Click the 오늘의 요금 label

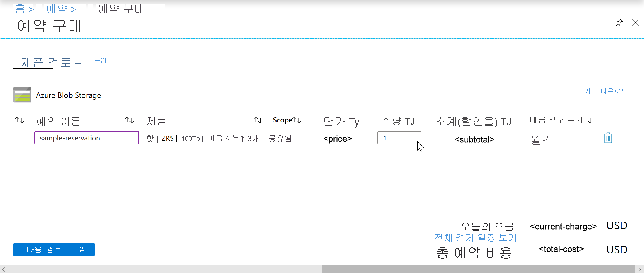pyautogui.click(x=487, y=227)
